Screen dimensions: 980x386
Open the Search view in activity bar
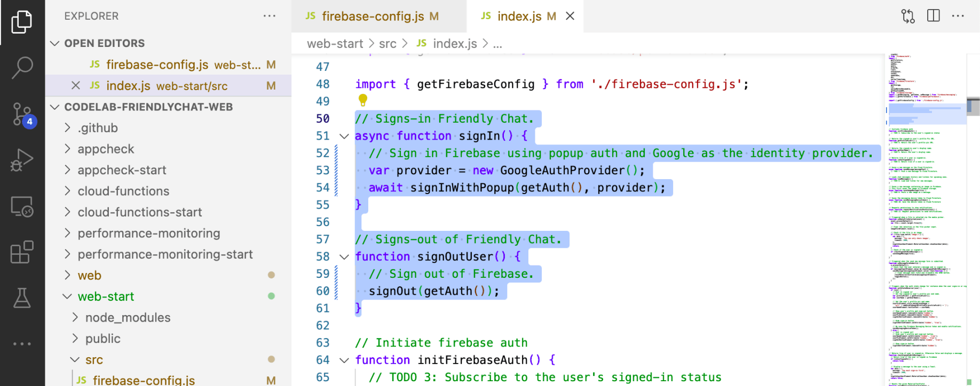22,68
